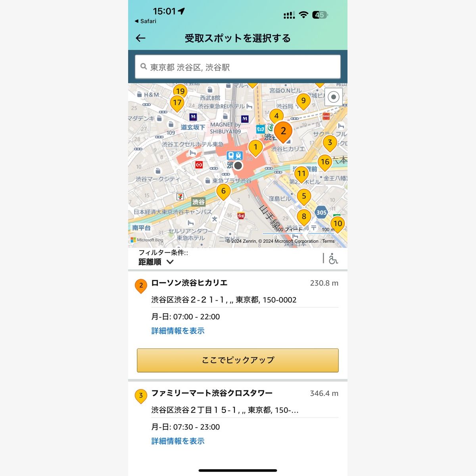Select the ローソン渋谷ヒカリエ store title
The height and width of the screenshot is (476, 476).
(x=189, y=283)
